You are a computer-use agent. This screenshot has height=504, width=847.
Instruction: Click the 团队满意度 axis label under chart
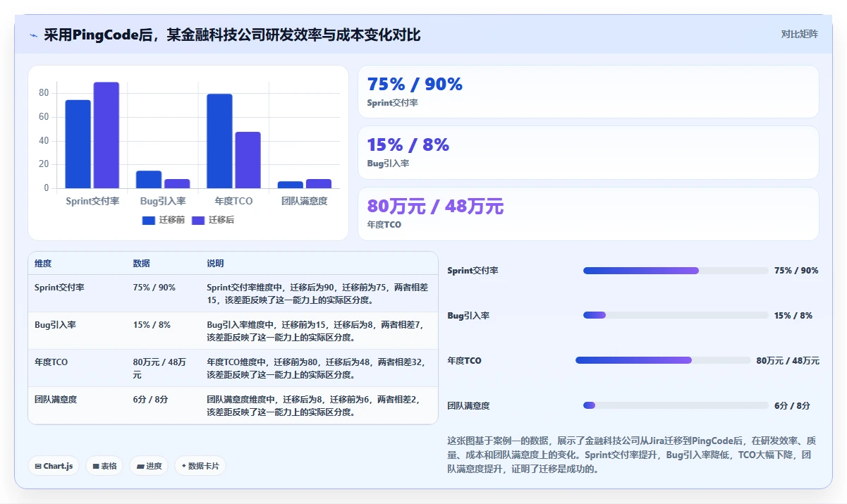(x=305, y=201)
